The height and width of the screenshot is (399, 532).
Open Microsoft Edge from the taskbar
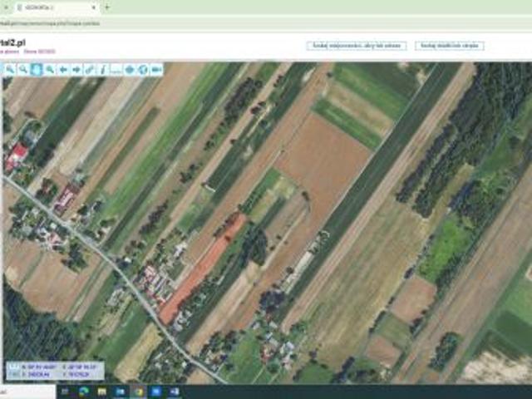pyautogui.click(x=83, y=392)
